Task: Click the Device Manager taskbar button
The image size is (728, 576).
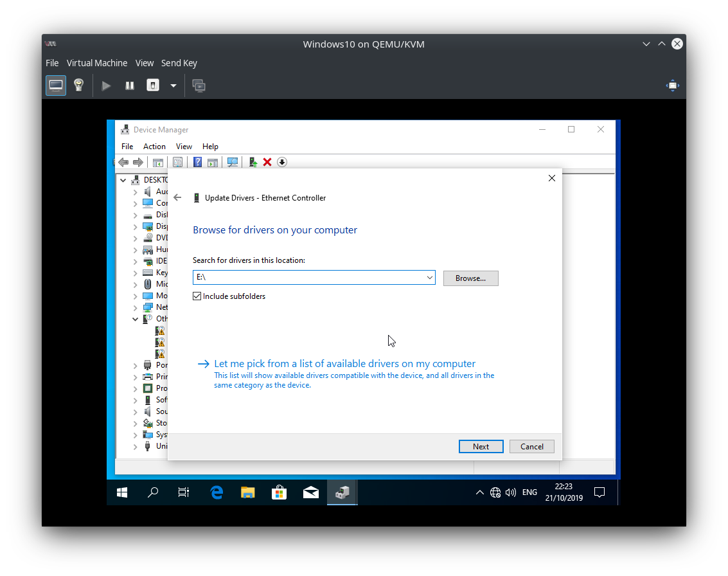Action: click(342, 492)
